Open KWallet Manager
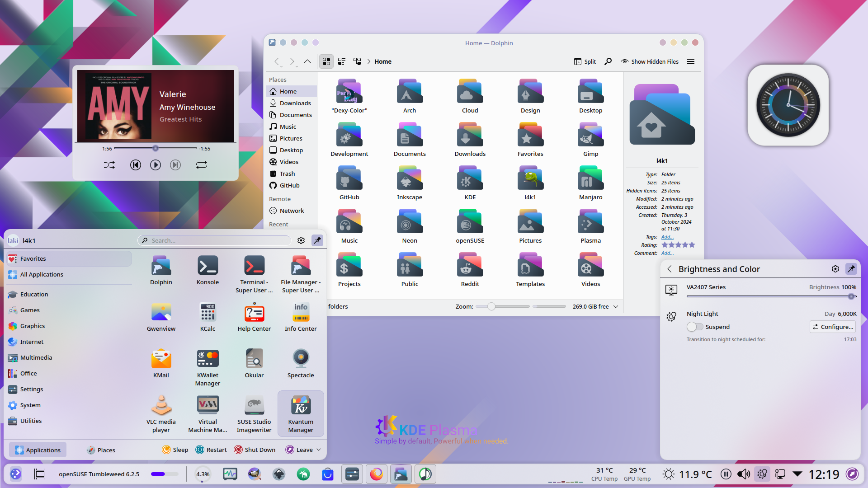The width and height of the screenshot is (868, 488). pos(208,367)
